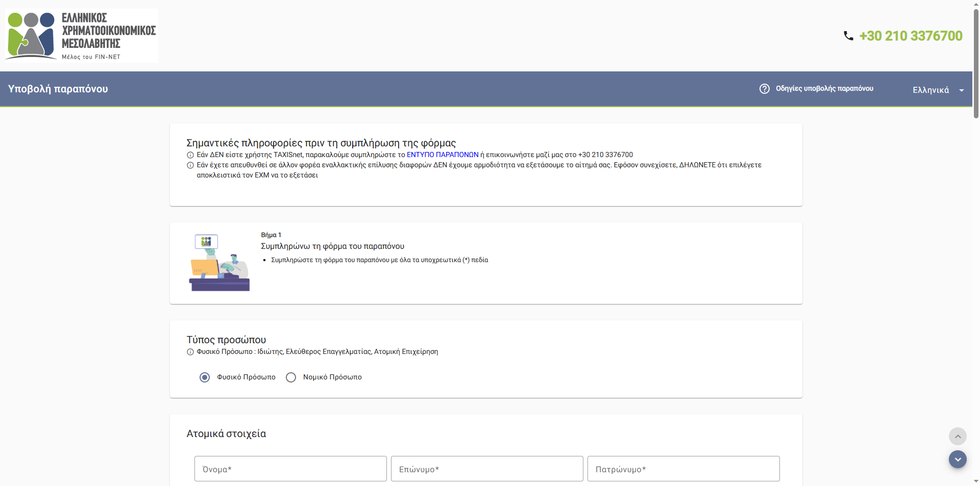The image size is (980, 486).
Task: Click the phone handset icon
Action: tap(848, 36)
